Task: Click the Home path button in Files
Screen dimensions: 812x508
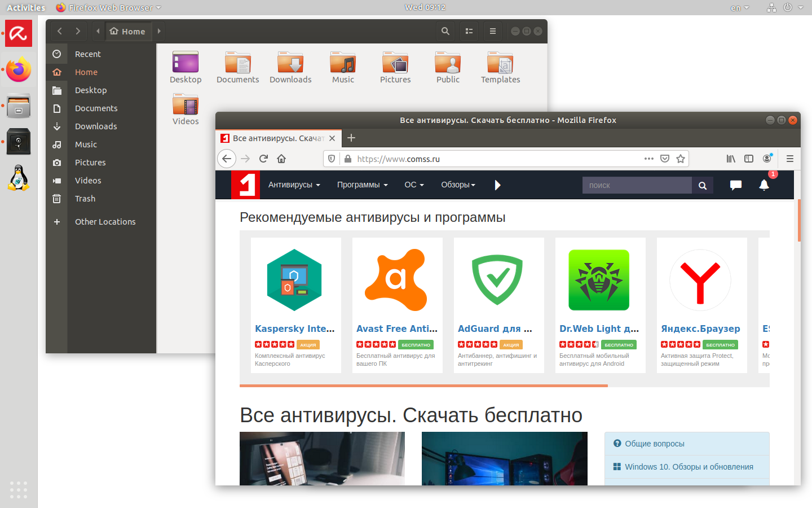Action: (128, 31)
